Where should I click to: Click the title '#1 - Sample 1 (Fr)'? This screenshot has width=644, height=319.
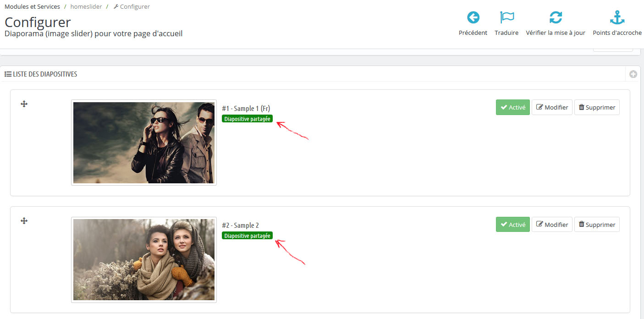click(x=246, y=108)
